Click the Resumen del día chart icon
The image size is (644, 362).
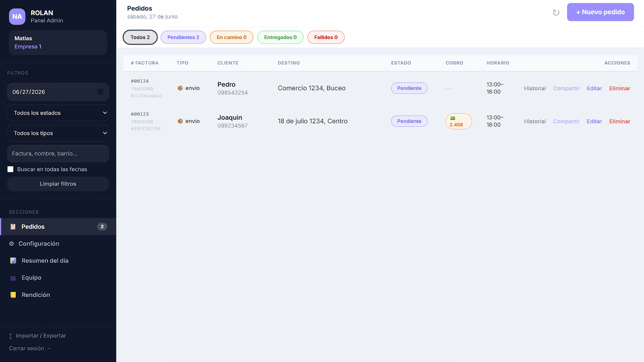coord(13,260)
